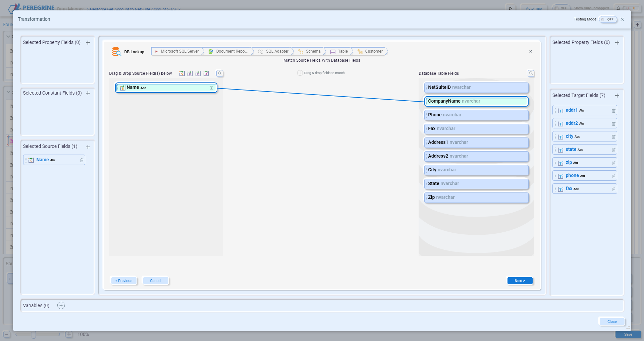Close the Transformation dialog via Close button
Viewport: 644px width, 341px height.
(612, 322)
